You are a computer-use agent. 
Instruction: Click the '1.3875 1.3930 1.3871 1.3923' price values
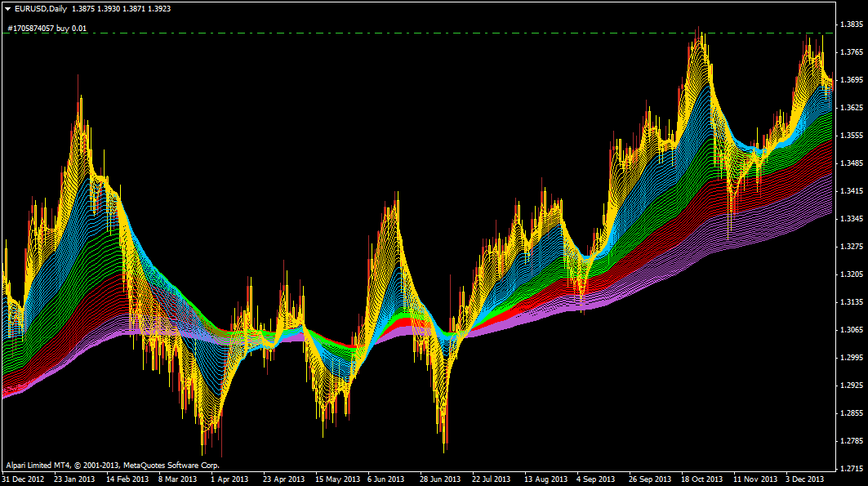(121, 9)
